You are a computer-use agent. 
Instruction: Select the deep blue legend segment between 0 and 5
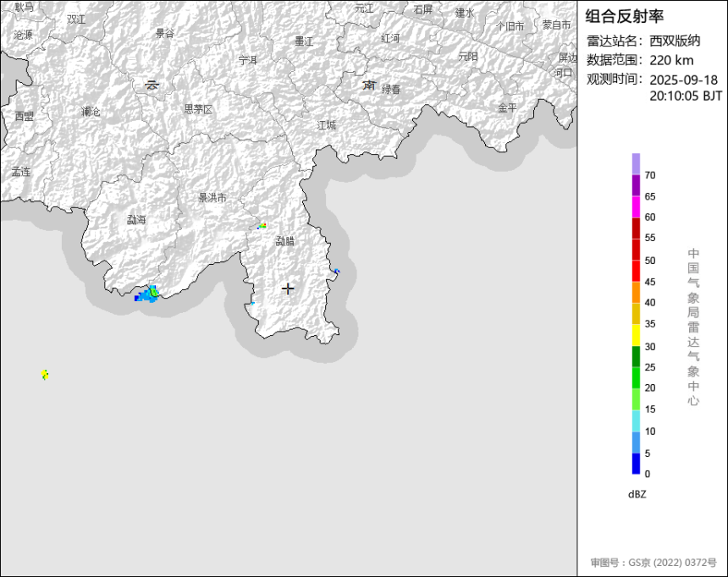[636, 464]
